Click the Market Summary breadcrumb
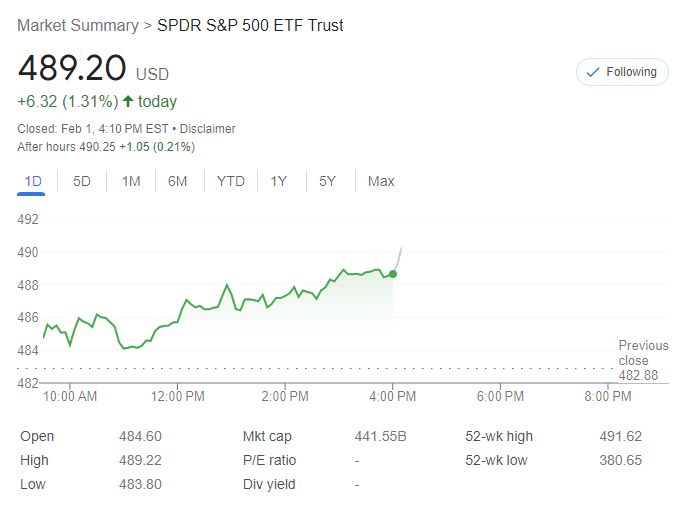The image size is (685, 505). (77, 25)
